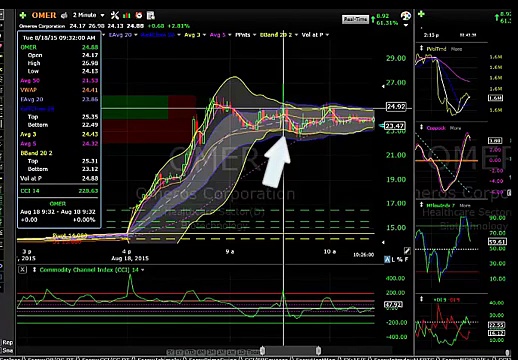518x360 pixels.
Task: Click the 2:15 p label in right panel
Action: [x=431, y=35]
